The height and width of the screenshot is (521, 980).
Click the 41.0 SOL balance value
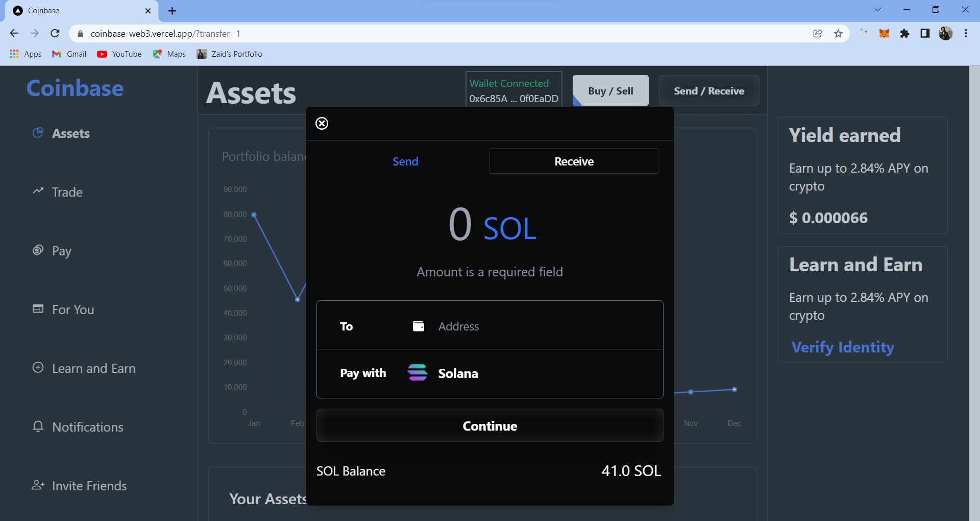pos(631,470)
